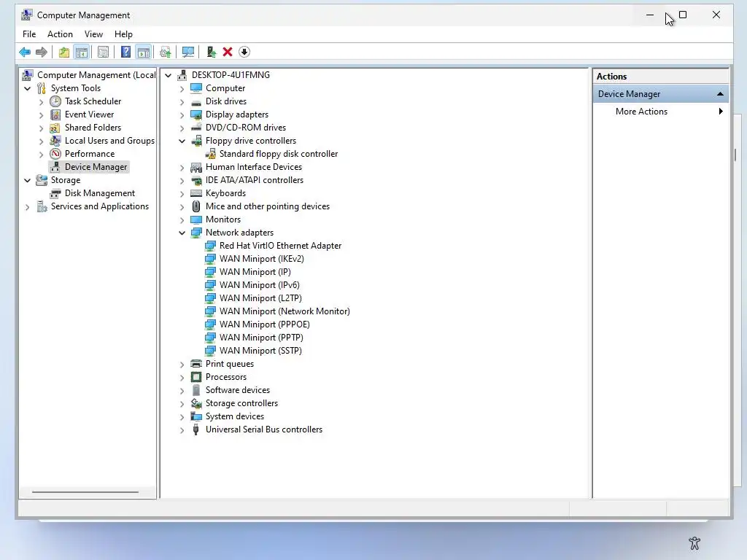Image resolution: width=747 pixels, height=560 pixels.
Task: Toggle the Show/Hide Console Tree toolbar icon
Action: coord(82,52)
